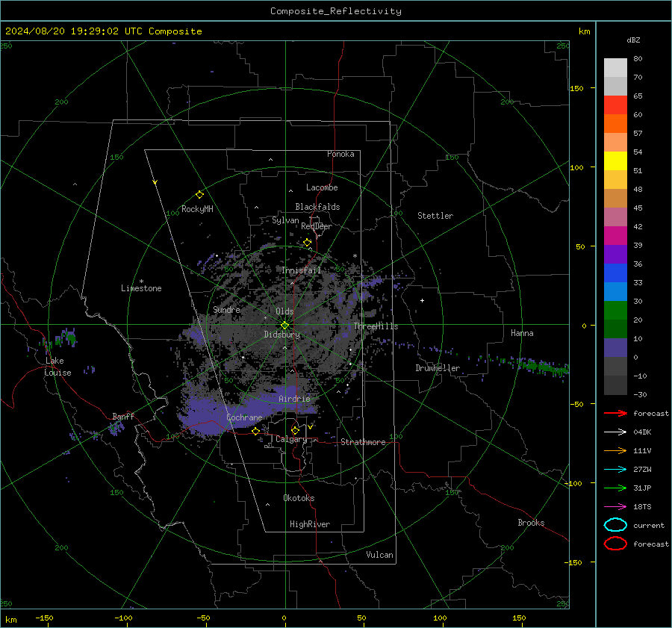The height and width of the screenshot is (628, 672).
Task: Select the slate-purple 0–10 dBZ swatch
Action: coord(615,348)
